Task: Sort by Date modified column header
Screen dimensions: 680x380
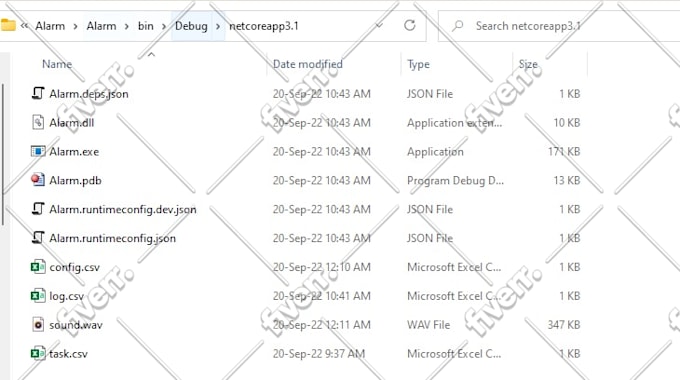Action: (307, 64)
